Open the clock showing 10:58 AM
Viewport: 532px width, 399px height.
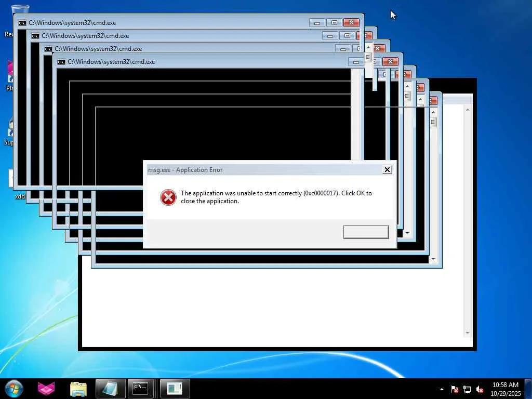click(505, 389)
